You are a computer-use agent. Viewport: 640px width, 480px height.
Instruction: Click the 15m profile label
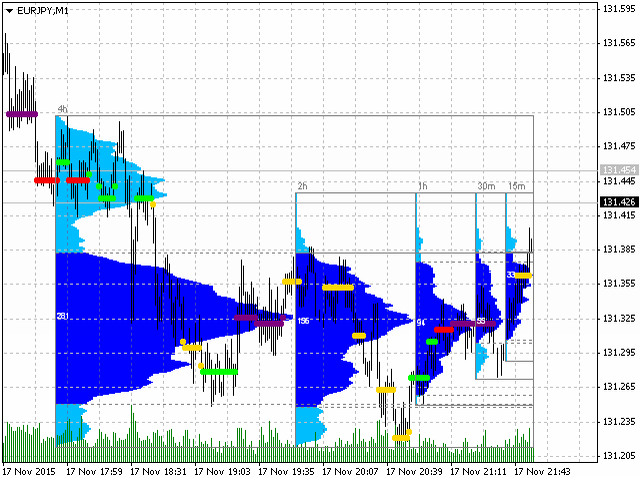click(516, 187)
